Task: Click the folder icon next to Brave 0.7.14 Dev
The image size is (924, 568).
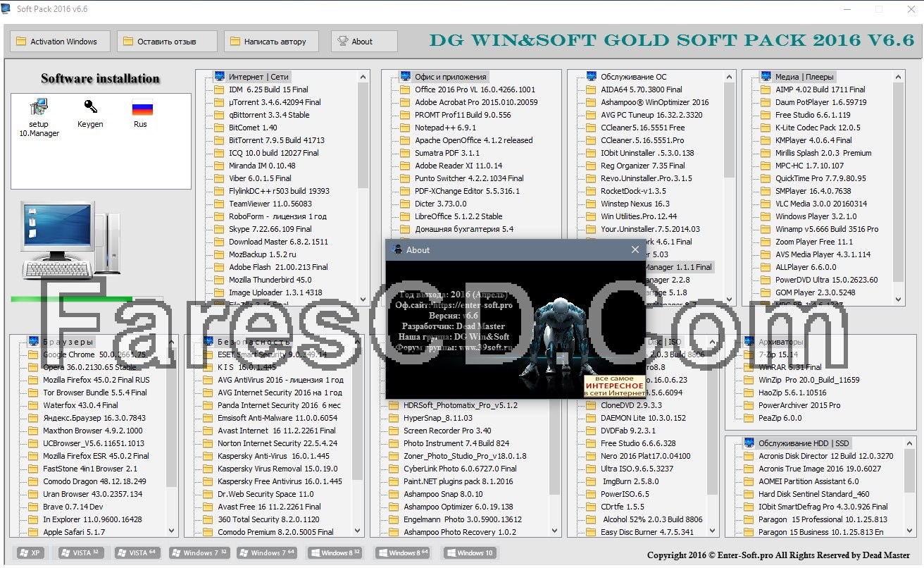Action: (x=33, y=507)
